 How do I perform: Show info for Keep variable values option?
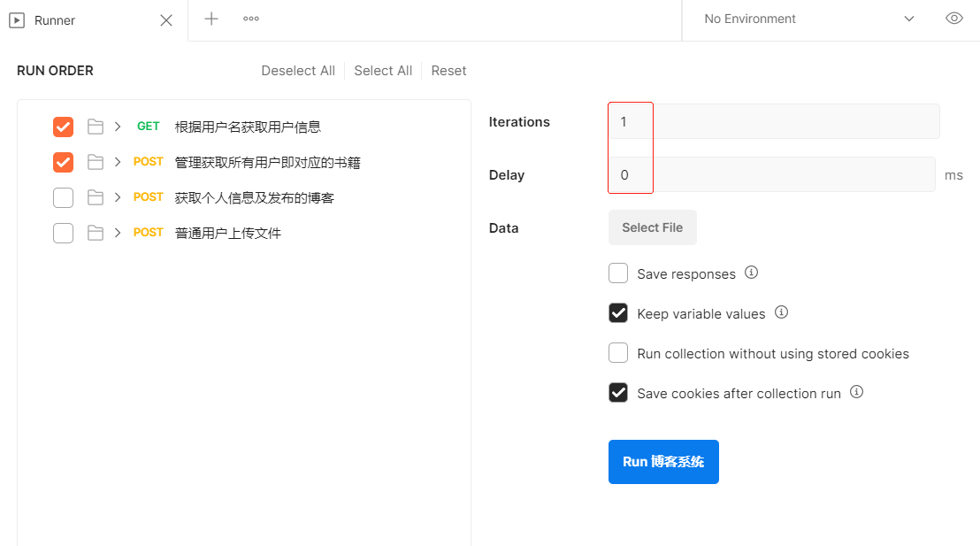point(781,312)
